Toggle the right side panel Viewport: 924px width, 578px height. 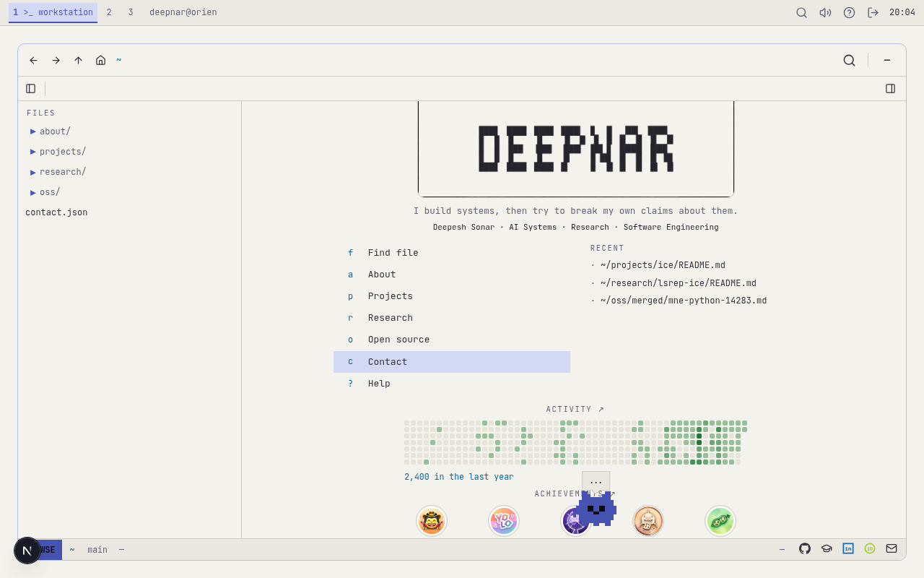point(890,88)
